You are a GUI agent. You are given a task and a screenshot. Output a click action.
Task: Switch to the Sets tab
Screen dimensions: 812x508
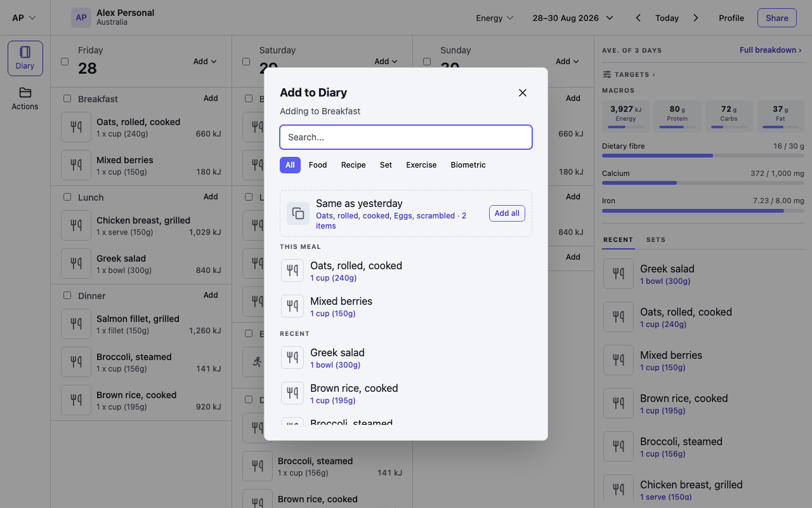click(x=656, y=240)
